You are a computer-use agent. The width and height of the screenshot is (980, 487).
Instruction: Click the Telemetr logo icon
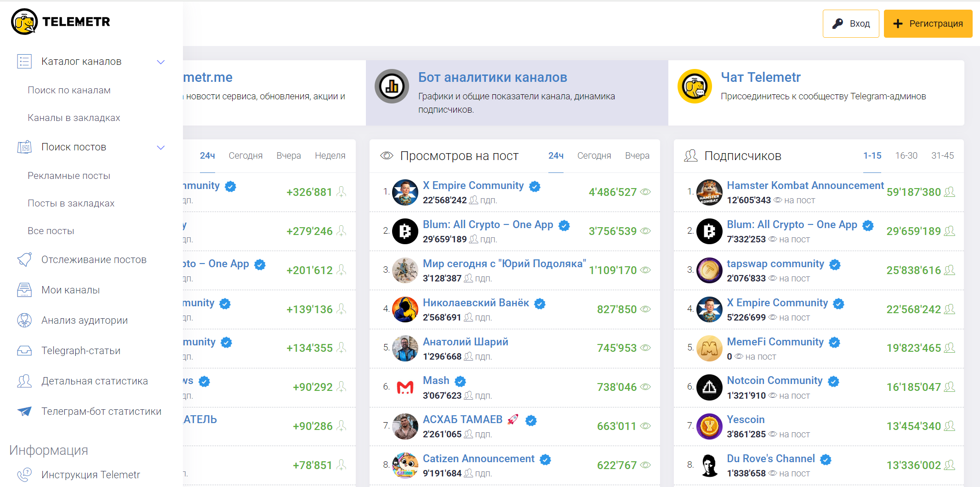point(24,22)
